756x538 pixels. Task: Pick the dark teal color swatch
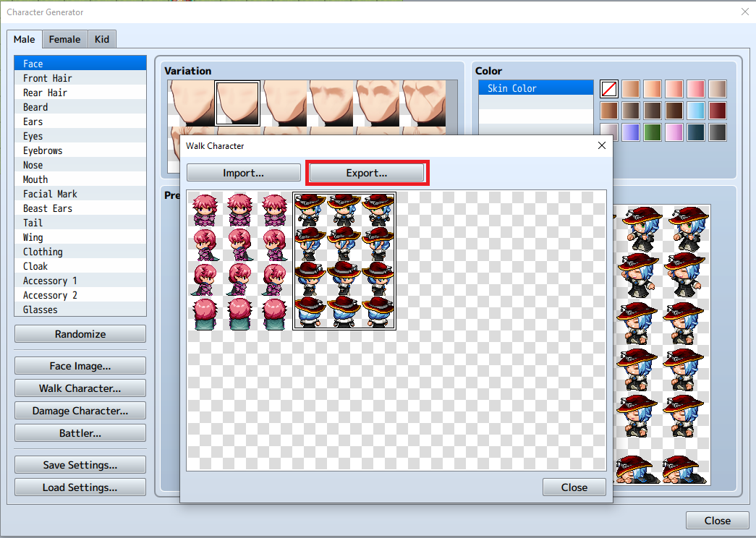[x=696, y=132]
